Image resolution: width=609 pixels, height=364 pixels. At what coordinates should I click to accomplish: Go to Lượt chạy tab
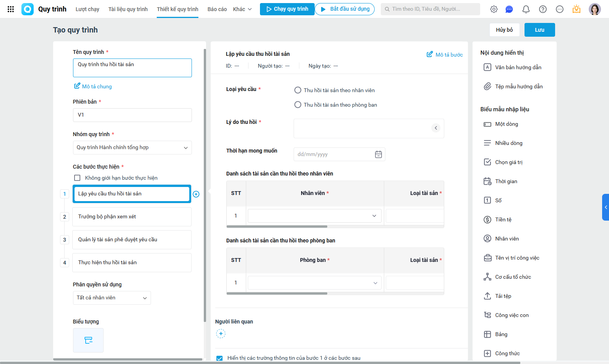click(x=88, y=9)
